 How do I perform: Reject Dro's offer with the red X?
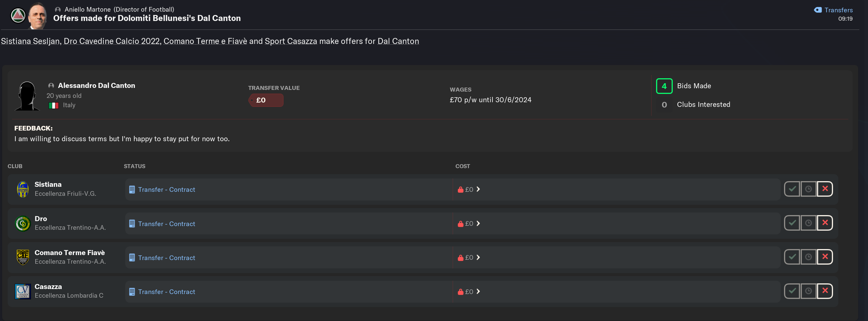coord(825,223)
